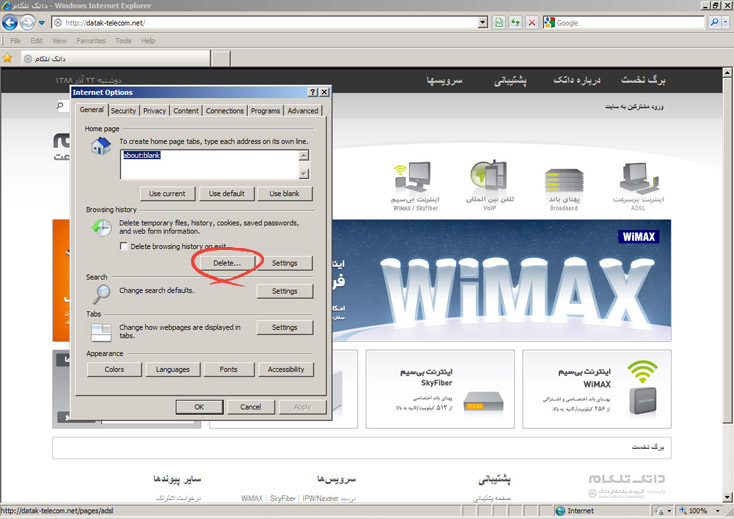The image size is (734, 519).
Task: Toggle Delete browsing history on exit checkbox
Action: tap(124, 246)
